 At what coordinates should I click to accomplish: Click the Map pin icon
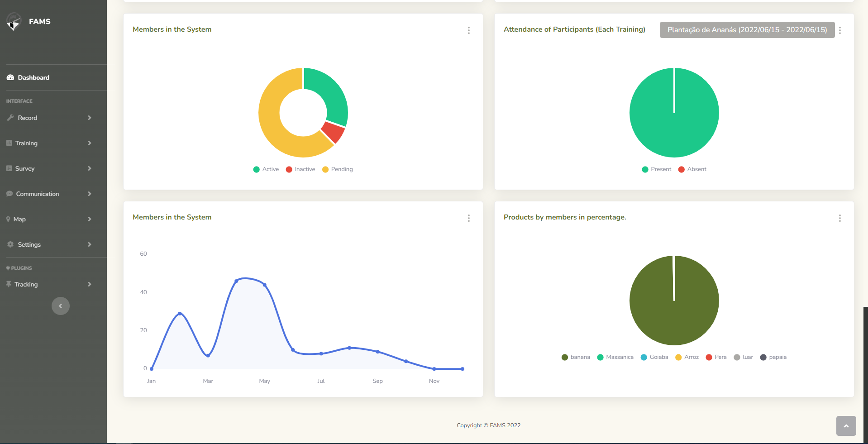[8, 219]
